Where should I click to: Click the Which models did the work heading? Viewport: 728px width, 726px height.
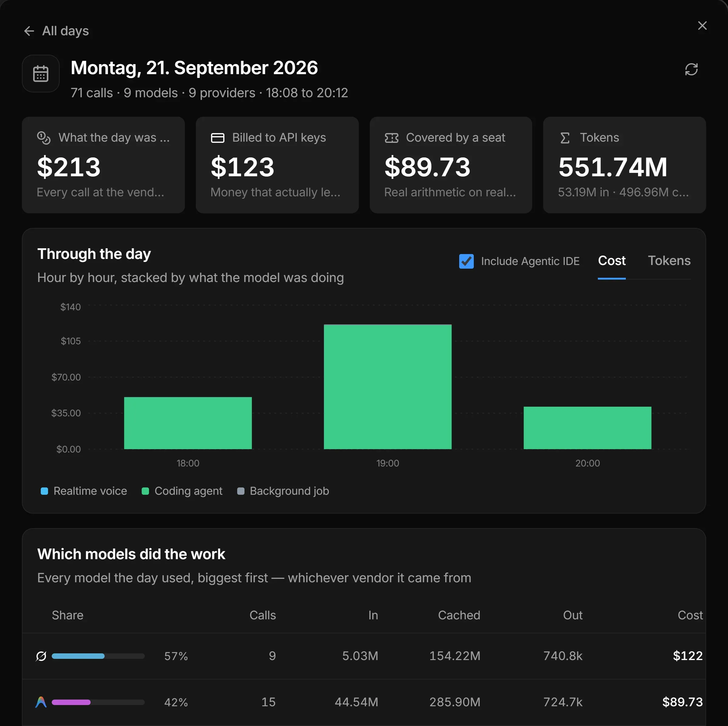point(131,555)
